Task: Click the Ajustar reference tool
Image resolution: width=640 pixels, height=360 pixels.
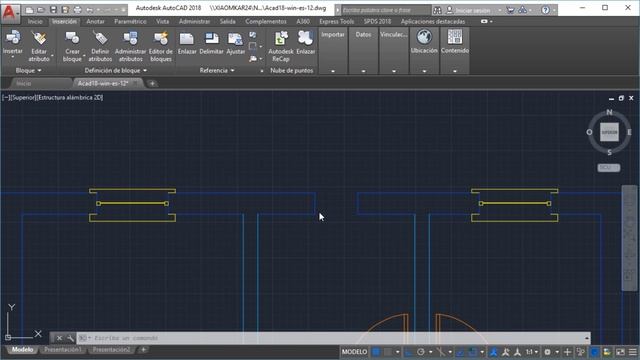Action: (x=236, y=43)
